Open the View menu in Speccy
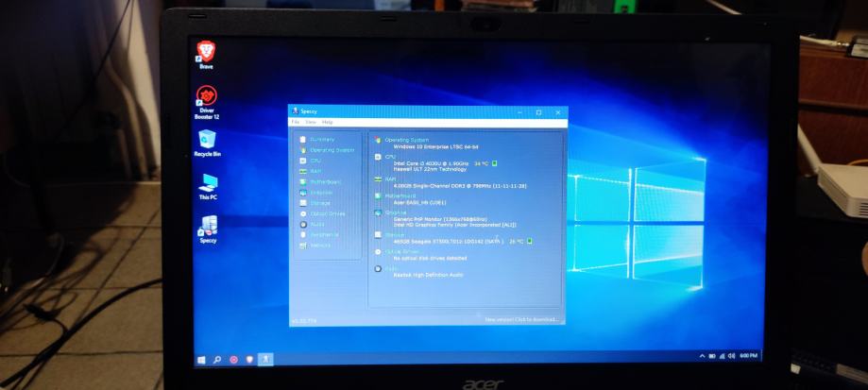 [311, 122]
